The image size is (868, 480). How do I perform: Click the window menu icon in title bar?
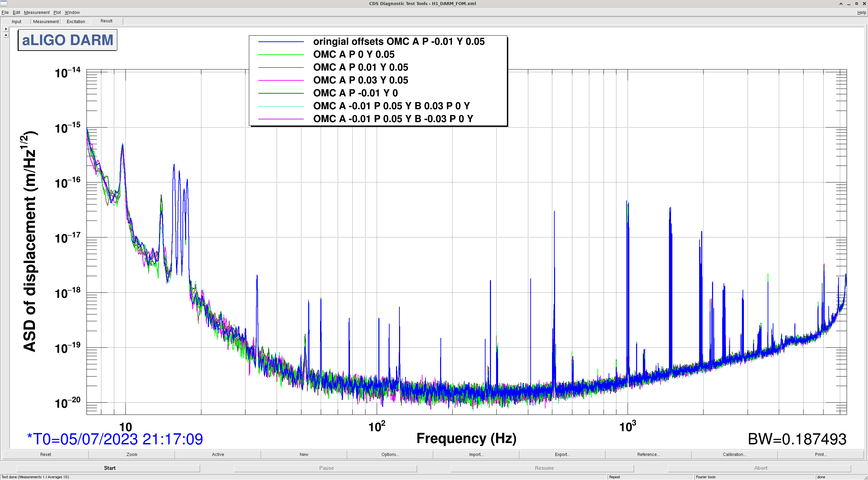click(x=4, y=3)
